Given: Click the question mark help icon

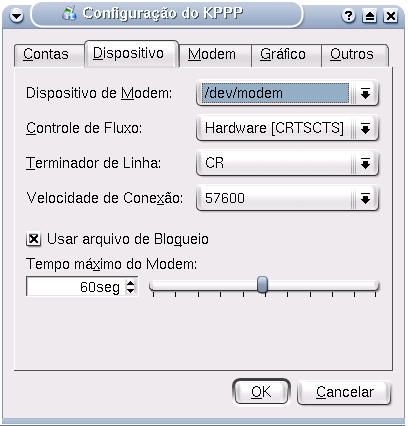Looking at the screenshot, I should coord(349,16).
